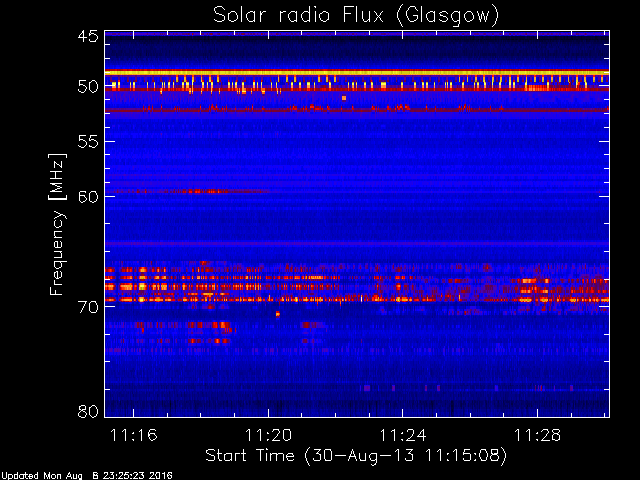640x480 pixels.
Task: Click the isolated orange spot near 51 MHz
Action: (x=344, y=98)
